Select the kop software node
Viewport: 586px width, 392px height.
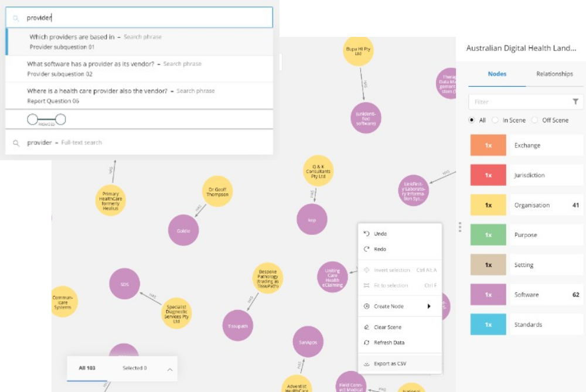pos(312,220)
